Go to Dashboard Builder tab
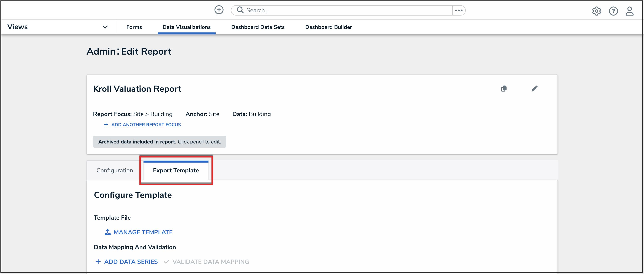This screenshot has height=274, width=644. (328, 27)
